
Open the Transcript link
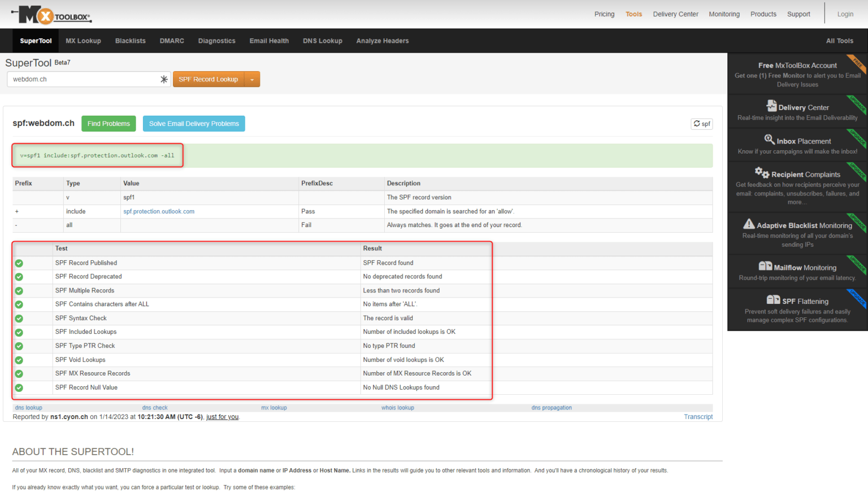(698, 417)
